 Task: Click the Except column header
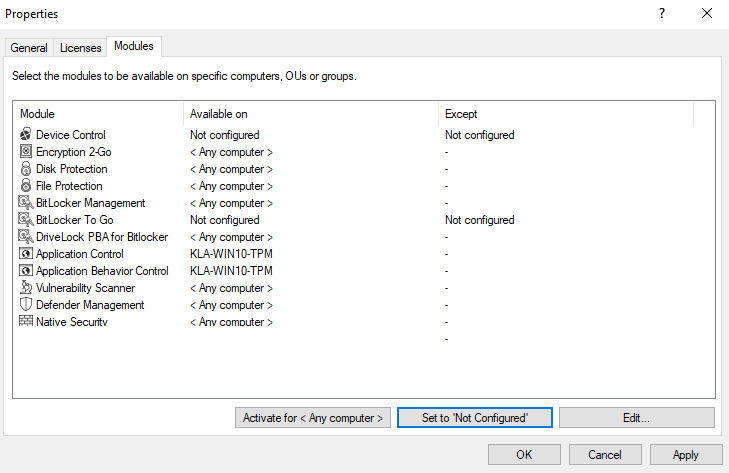click(x=565, y=114)
